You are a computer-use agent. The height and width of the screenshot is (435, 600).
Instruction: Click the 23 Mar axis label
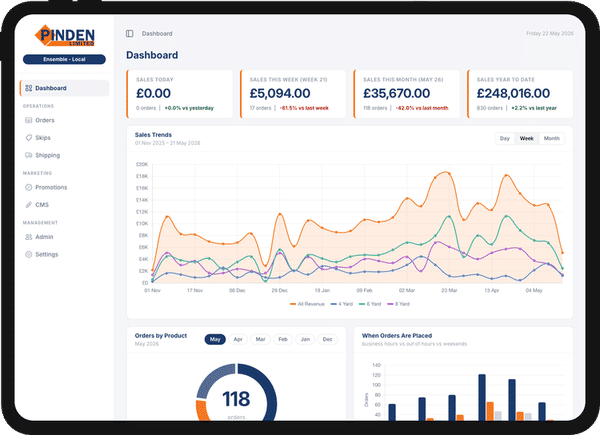449,290
